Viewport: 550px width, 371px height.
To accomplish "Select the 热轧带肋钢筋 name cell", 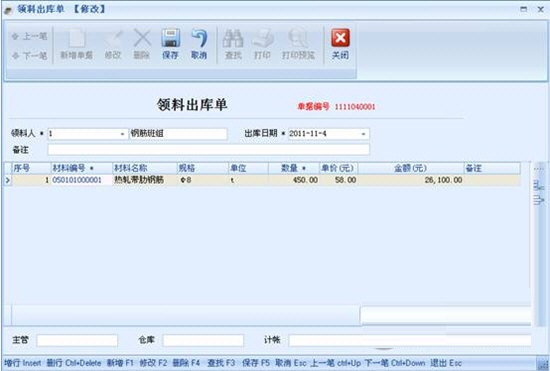I will click(144, 180).
